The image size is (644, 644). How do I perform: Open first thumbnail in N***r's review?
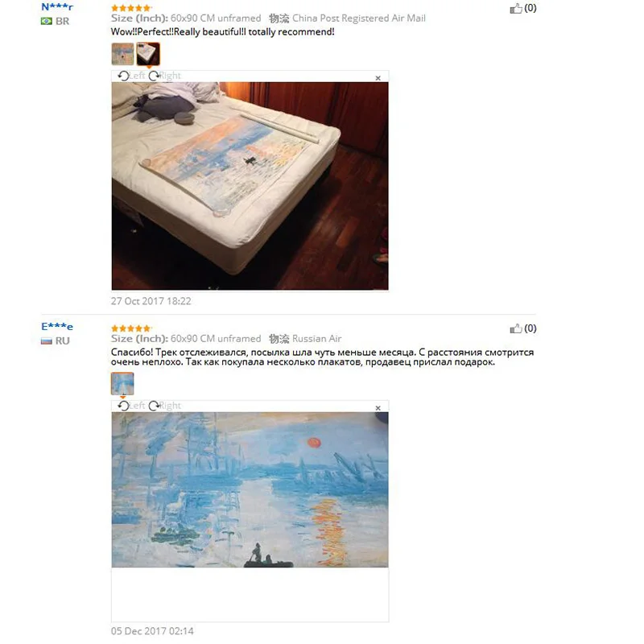123,54
